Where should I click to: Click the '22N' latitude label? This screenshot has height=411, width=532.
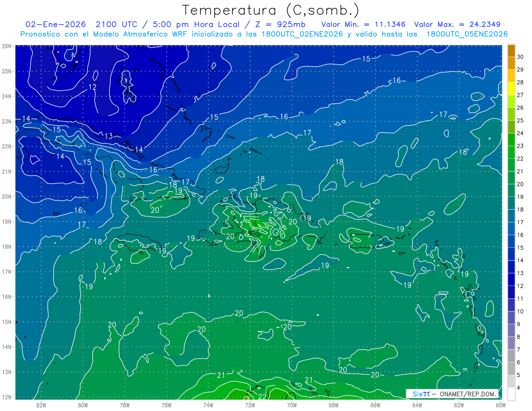coord(7,146)
